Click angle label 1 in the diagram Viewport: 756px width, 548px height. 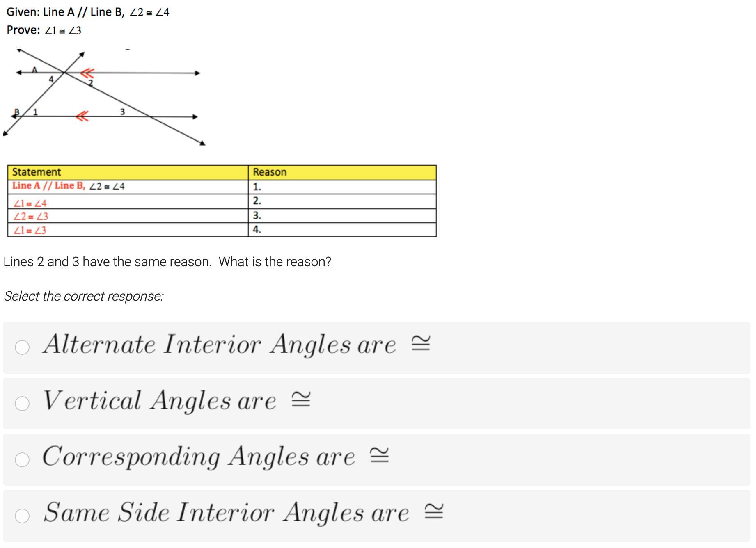tap(35, 112)
